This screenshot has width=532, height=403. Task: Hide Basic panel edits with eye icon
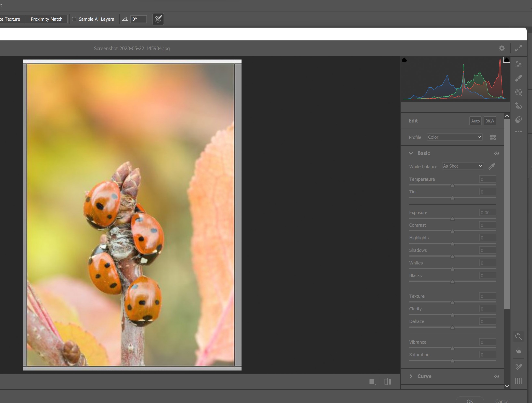(496, 153)
